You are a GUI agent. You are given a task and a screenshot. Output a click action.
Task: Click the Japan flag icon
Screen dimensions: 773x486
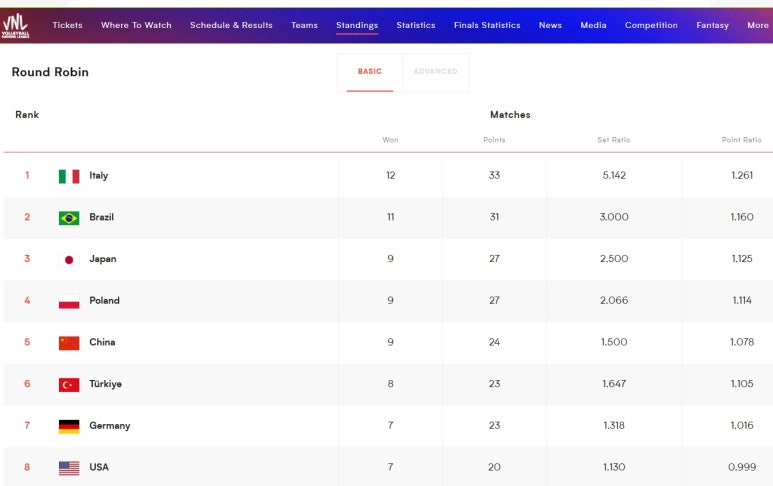coord(69,259)
